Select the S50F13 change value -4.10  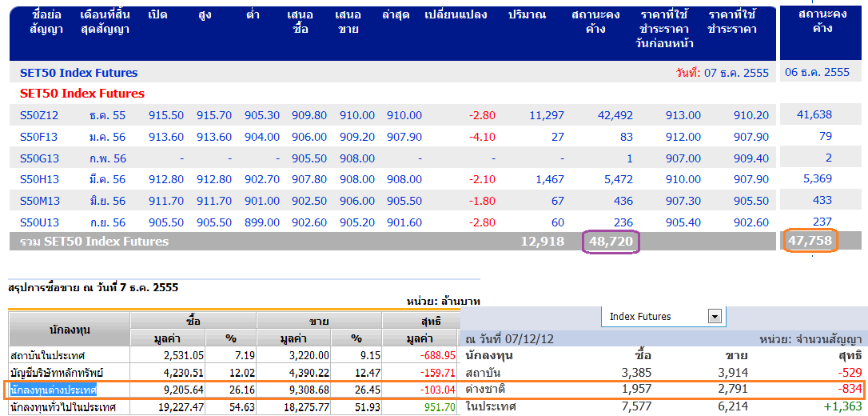coord(482,137)
